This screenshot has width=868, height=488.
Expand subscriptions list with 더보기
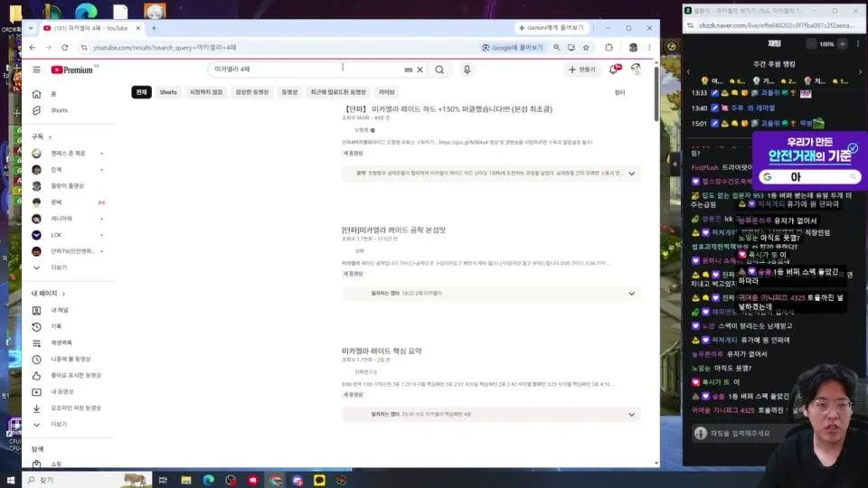point(58,267)
